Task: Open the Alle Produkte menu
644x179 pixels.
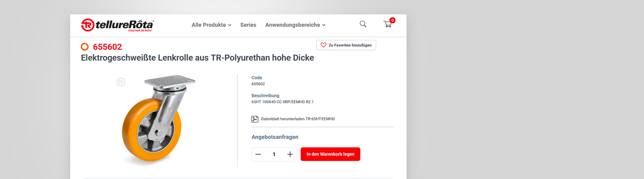Action: point(209,25)
